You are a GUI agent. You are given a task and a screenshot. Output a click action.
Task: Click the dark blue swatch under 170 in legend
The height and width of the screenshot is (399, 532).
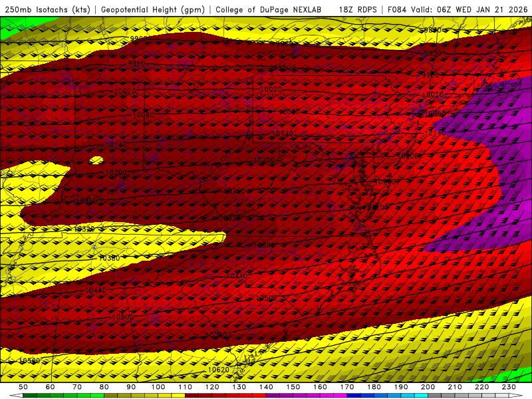point(354,396)
